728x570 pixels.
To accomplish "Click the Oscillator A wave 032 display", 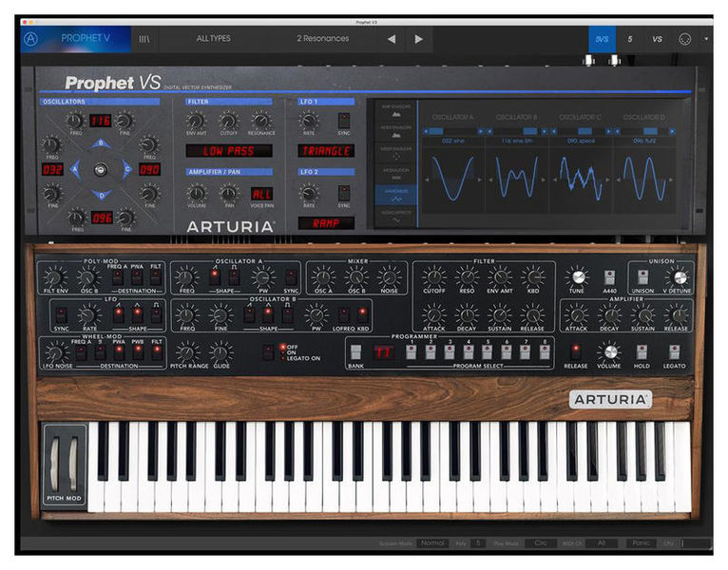I will [x=52, y=169].
